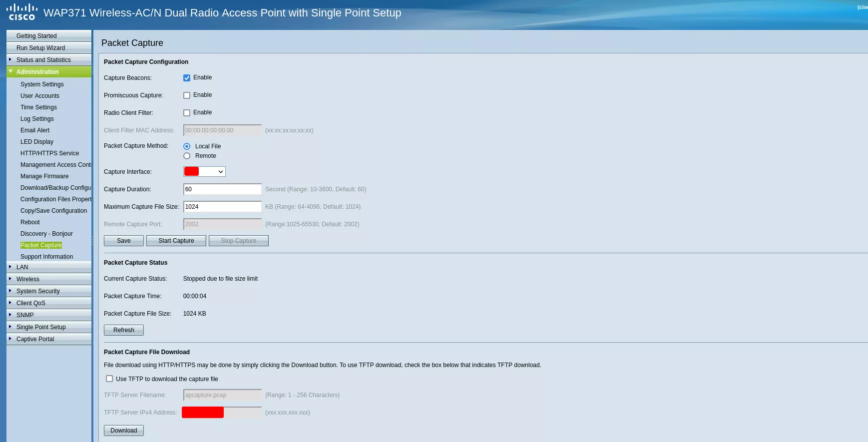Open System Settings in the sidebar

click(42, 84)
